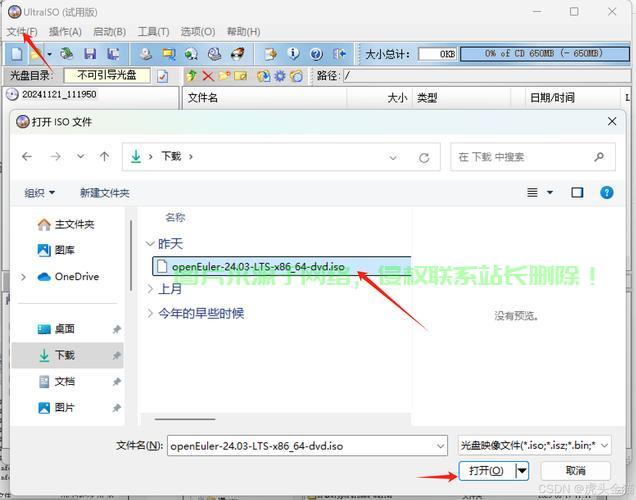Screen dimensions: 636x500
Task: Open the dropdown arrow next to Open toolbar icon
Action: 49,54
